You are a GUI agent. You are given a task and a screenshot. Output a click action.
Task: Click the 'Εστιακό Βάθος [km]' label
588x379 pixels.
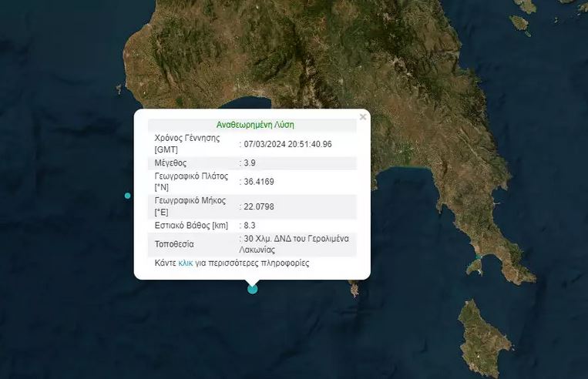point(191,225)
